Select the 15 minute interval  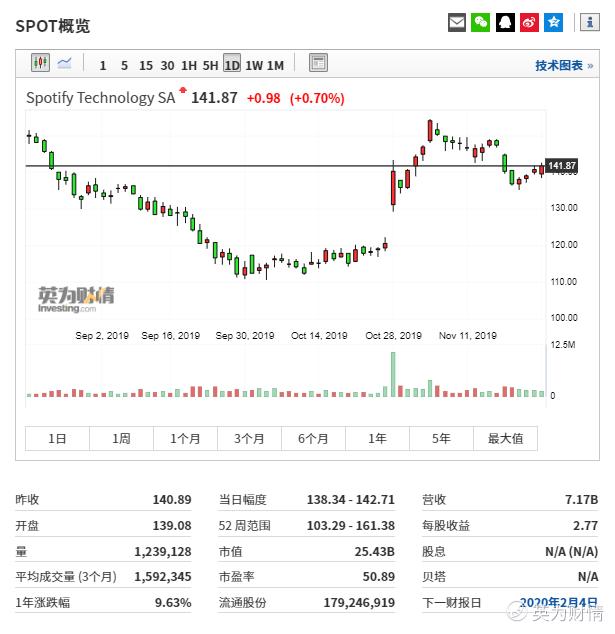(x=146, y=66)
